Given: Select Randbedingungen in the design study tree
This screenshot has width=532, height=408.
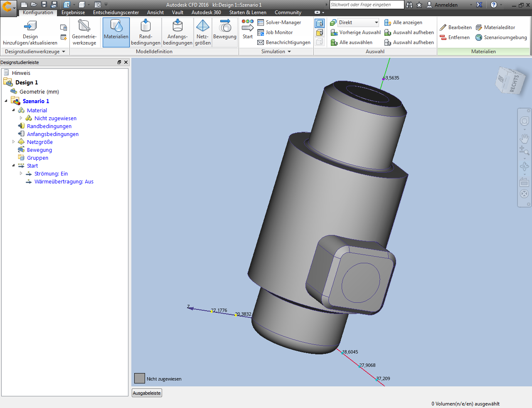Looking at the screenshot, I should pyautogui.click(x=49, y=126).
